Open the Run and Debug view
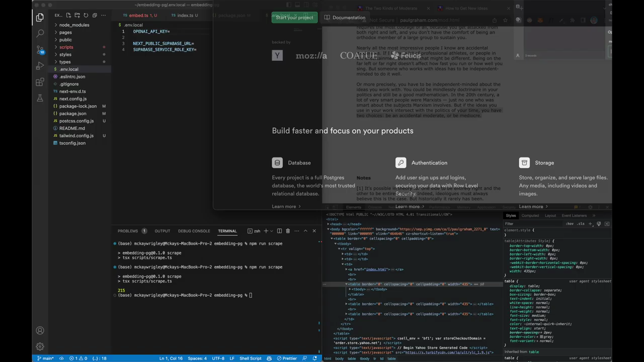The height and width of the screenshot is (362, 644). 40,66
